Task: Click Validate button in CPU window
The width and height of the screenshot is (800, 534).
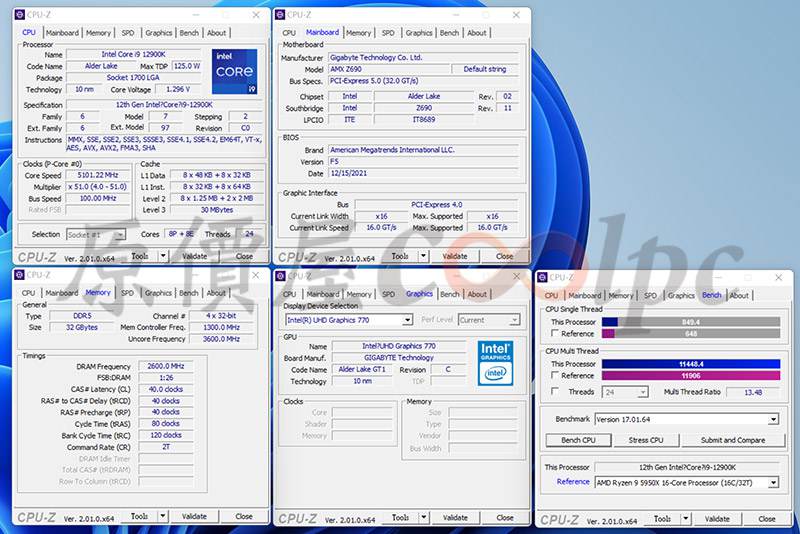Action: [x=194, y=256]
